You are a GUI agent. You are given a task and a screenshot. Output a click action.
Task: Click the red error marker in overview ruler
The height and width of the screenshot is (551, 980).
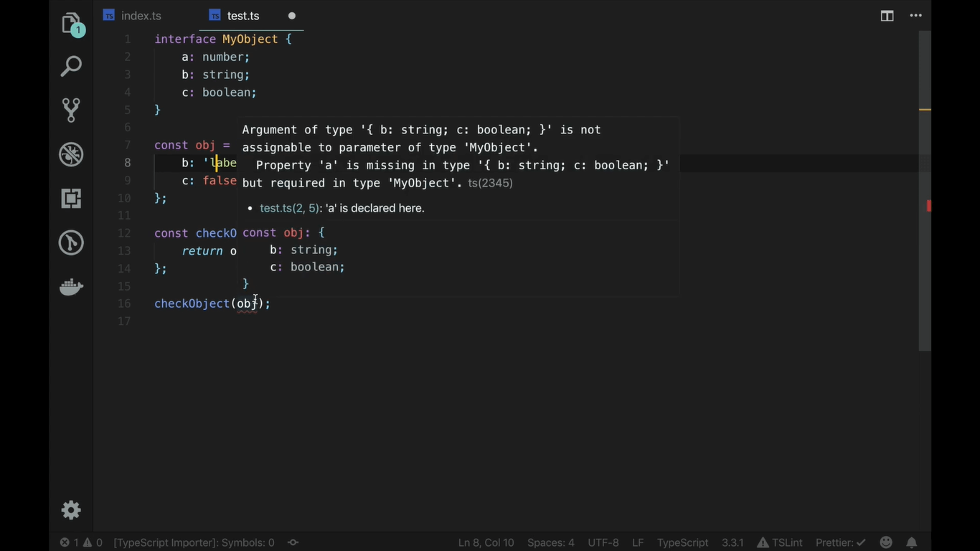tap(928, 206)
